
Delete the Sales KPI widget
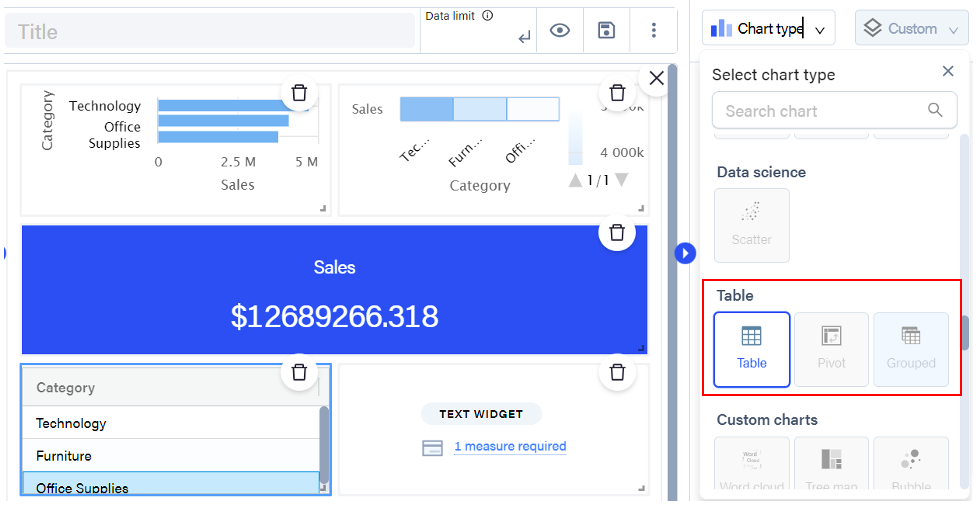pyautogui.click(x=617, y=232)
